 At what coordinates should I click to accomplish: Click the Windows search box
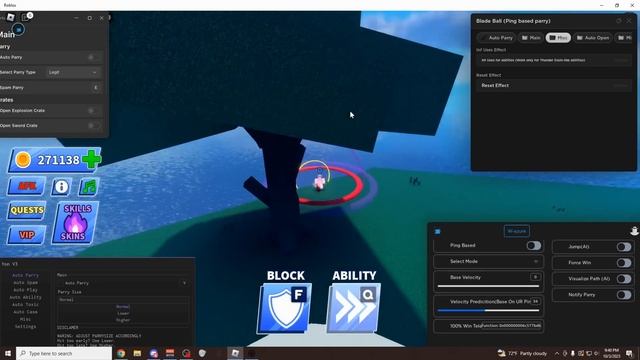64,353
